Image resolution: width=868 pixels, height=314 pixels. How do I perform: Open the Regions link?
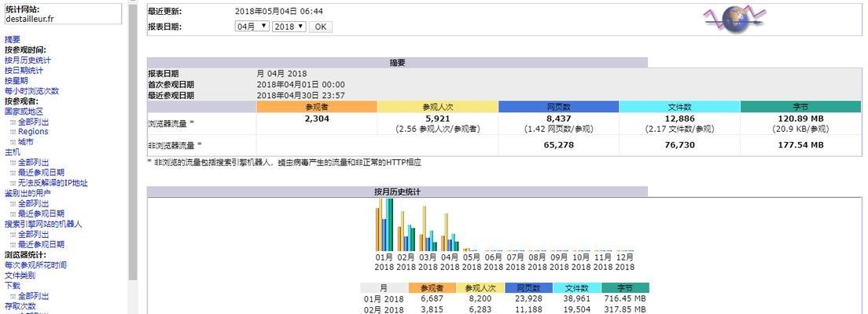(x=33, y=132)
